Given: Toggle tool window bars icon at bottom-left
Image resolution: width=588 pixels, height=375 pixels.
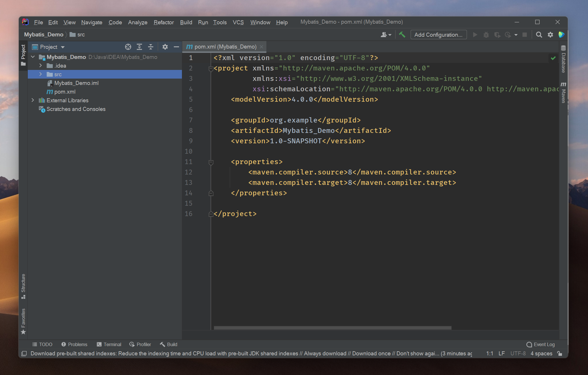Looking at the screenshot, I should 24,353.
